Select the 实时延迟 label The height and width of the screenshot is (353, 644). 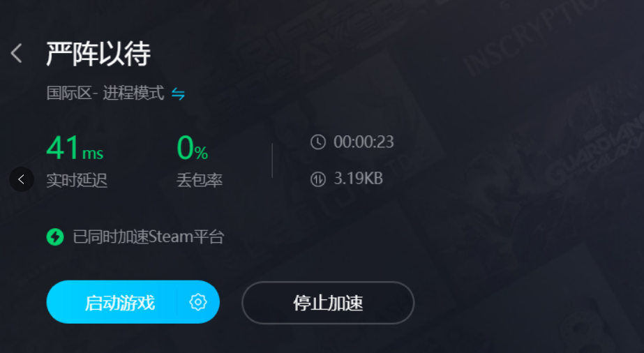77,180
